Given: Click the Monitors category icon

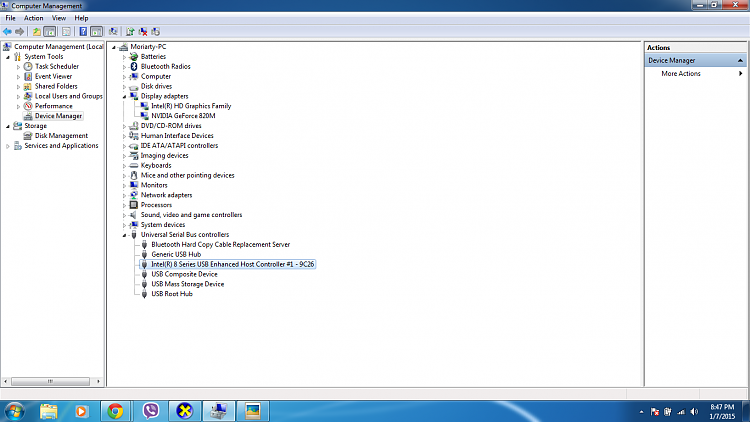Looking at the screenshot, I should point(134,185).
